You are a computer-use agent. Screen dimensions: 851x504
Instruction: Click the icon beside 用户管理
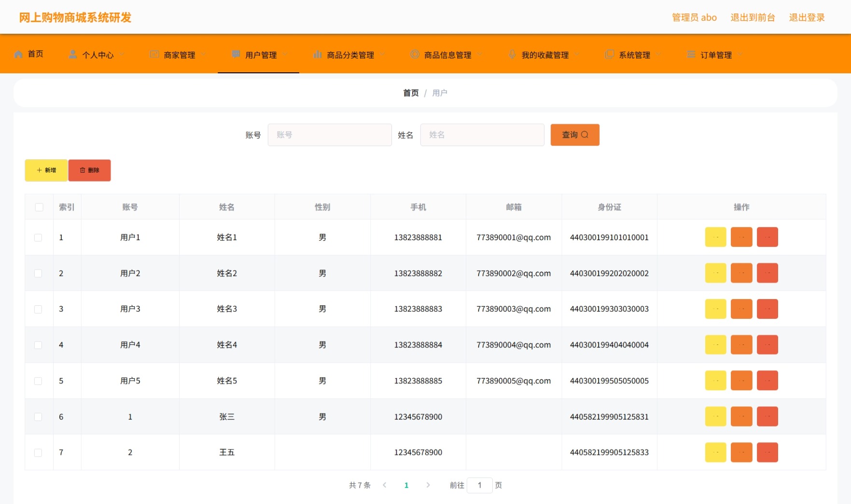[236, 54]
